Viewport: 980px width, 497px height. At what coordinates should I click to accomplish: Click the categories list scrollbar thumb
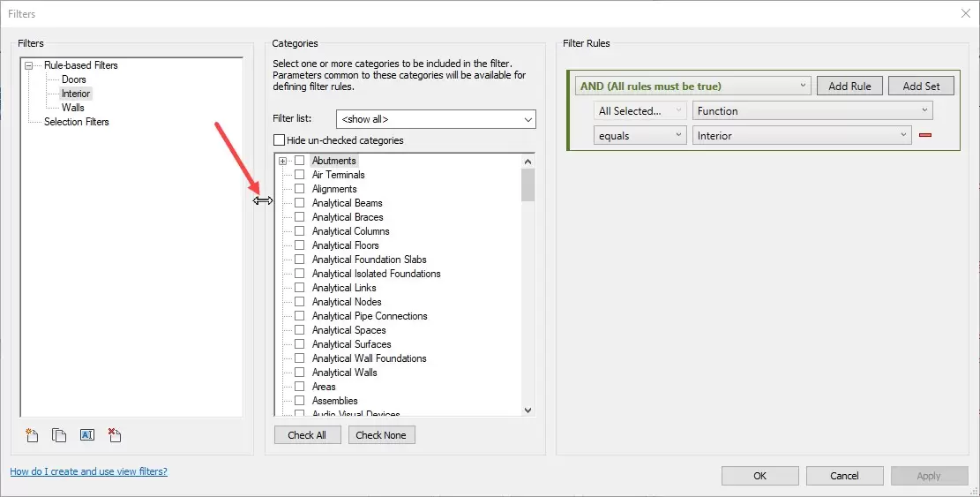pyautogui.click(x=528, y=185)
